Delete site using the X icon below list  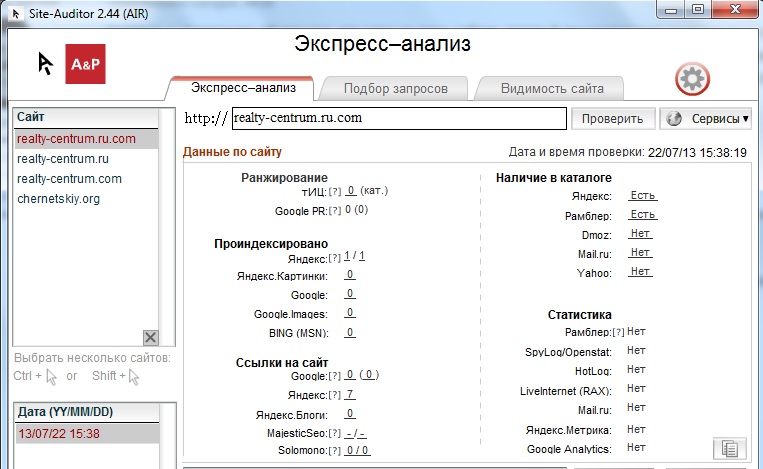pos(151,337)
